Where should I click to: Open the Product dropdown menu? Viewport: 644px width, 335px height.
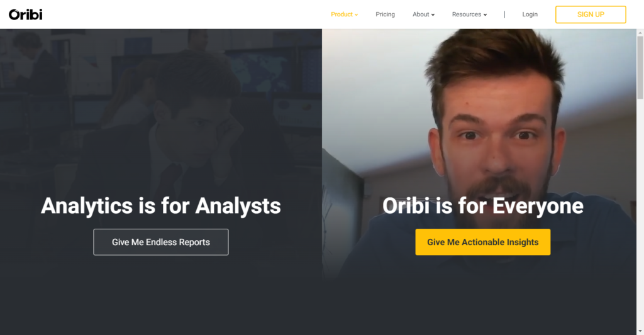coord(344,14)
